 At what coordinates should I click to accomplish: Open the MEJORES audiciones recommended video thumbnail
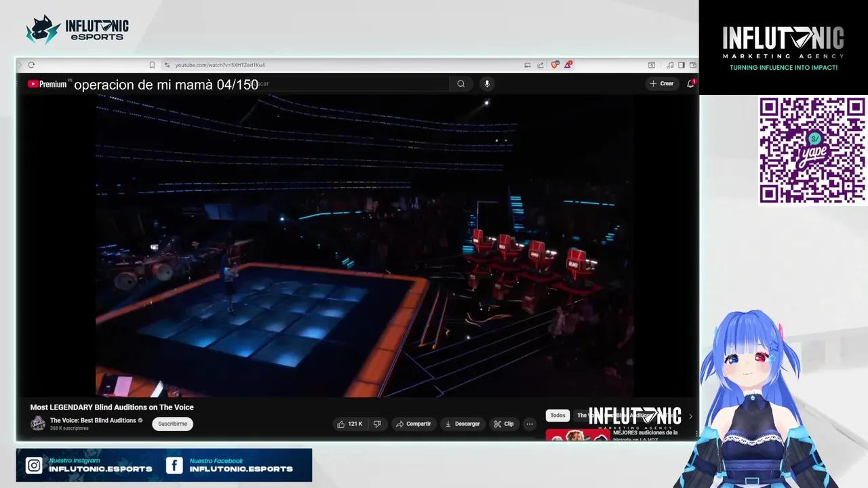tap(577, 435)
